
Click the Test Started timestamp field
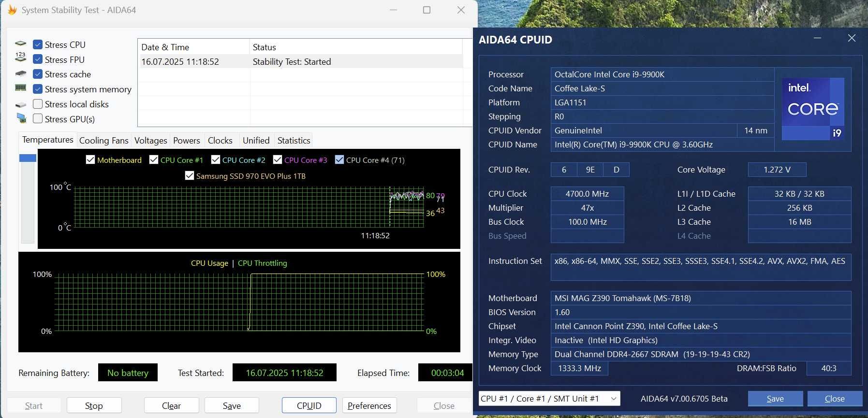point(284,373)
